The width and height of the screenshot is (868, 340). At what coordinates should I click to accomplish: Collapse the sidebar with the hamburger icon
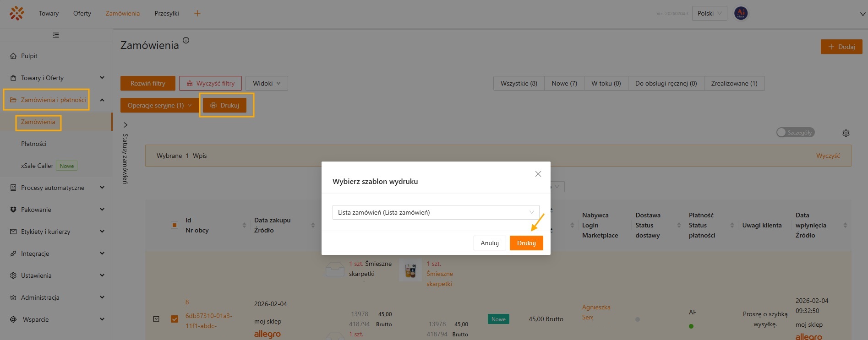(x=56, y=35)
